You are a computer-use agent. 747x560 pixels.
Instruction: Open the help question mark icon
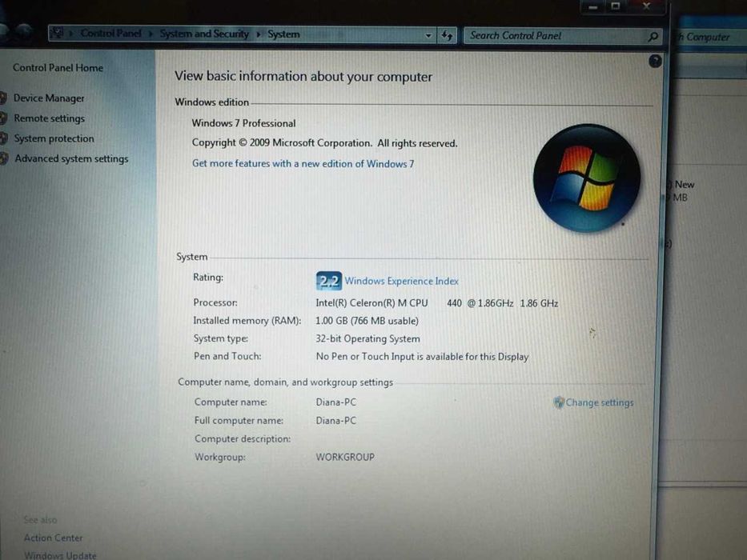pos(655,61)
